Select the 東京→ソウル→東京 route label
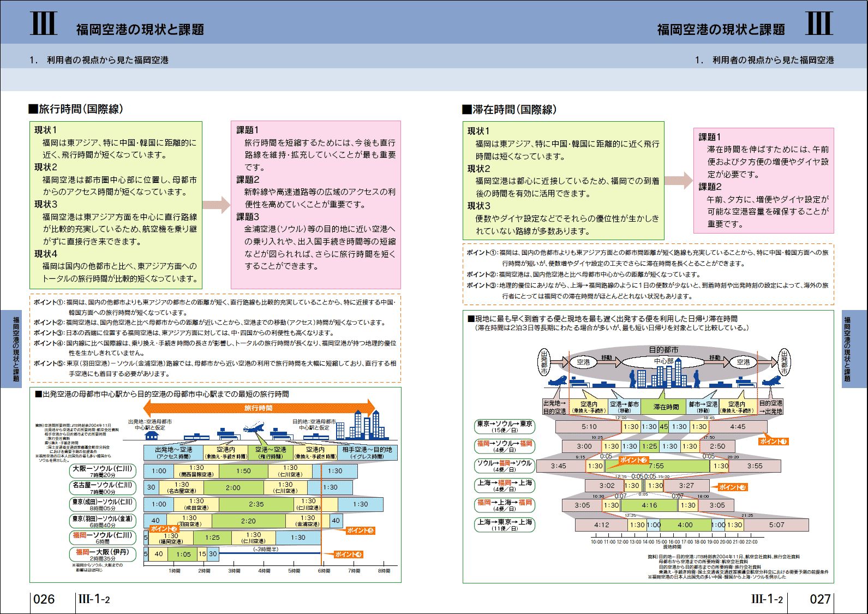The width and height of the screenshot is (868, 614). coord(505,426)
